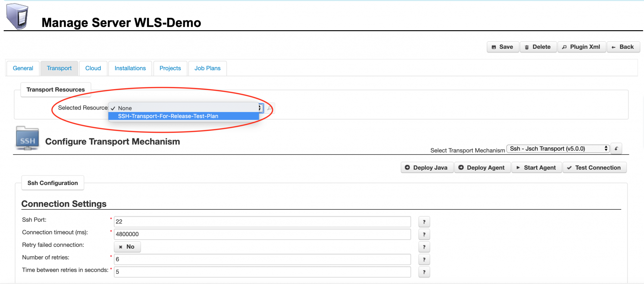The width and height of the screenshot is (644, 284).
Task: Click the Number of retries field
Action: point(262,259)
